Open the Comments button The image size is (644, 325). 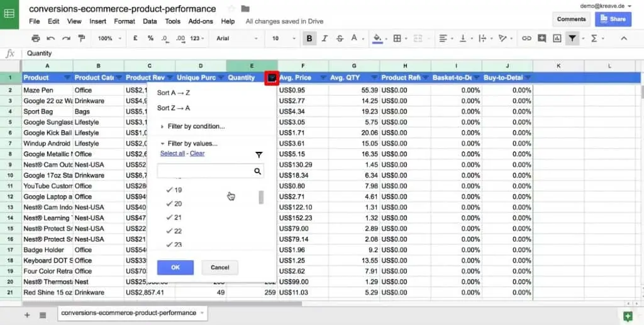[571, 19]
